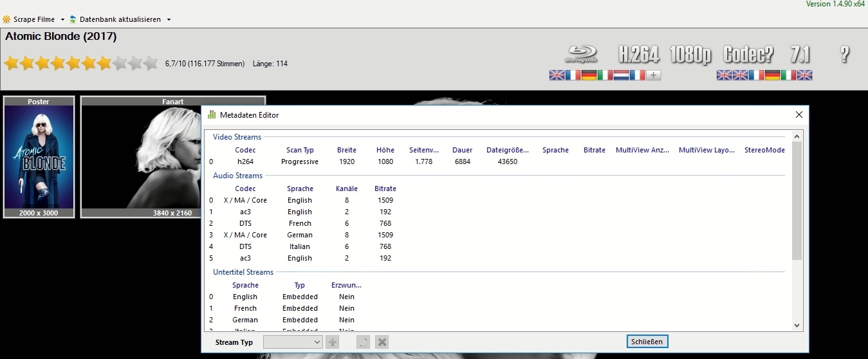
Task: Click the Atomic Blonde (2017) title
Action: 60,37
